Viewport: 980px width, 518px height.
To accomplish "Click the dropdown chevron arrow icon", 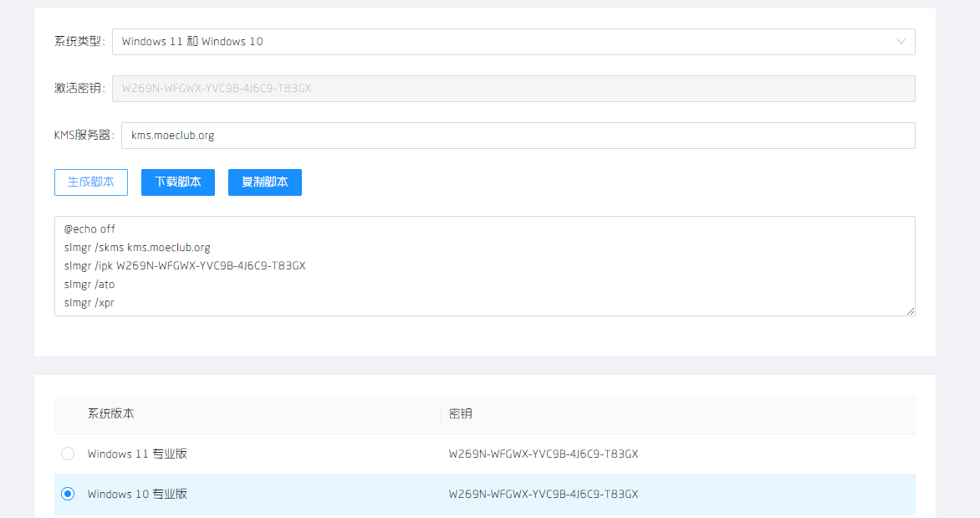I will (901, 42).
